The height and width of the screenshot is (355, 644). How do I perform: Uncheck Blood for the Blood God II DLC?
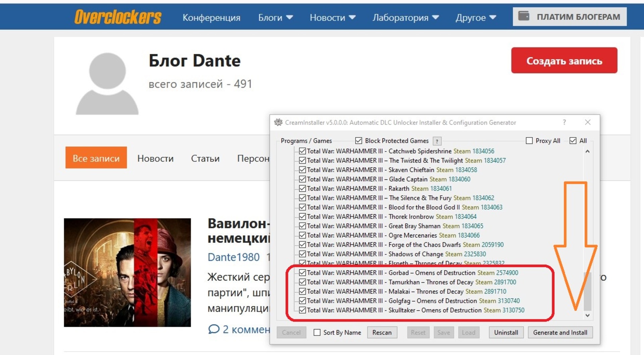click(303, 208)
